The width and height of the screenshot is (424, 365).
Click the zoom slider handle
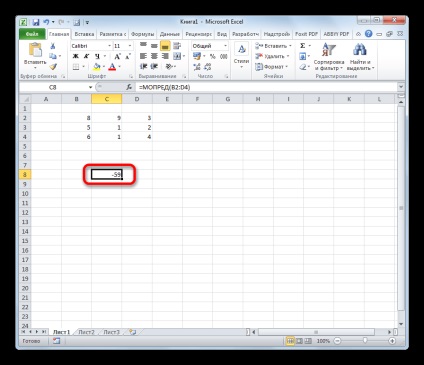coord(365,341)
